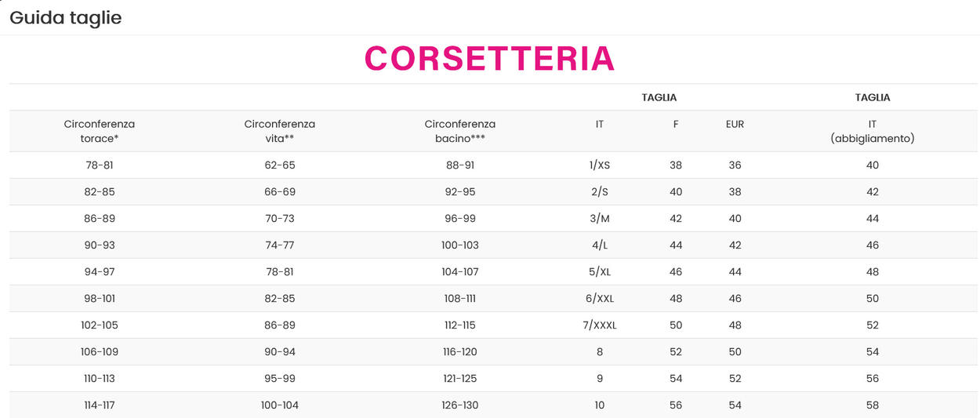Image resolution: width=980 pixels, height=418 pixels.
Task: Click the Circonferenza torace column header
Action: pyautogui.click(x=100, y=131)
